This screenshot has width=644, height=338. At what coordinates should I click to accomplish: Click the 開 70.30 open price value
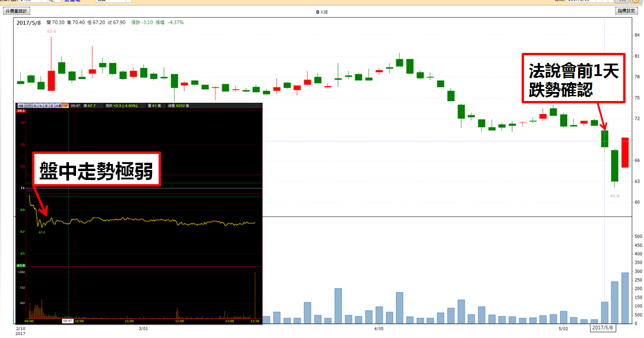pos(55,23)
